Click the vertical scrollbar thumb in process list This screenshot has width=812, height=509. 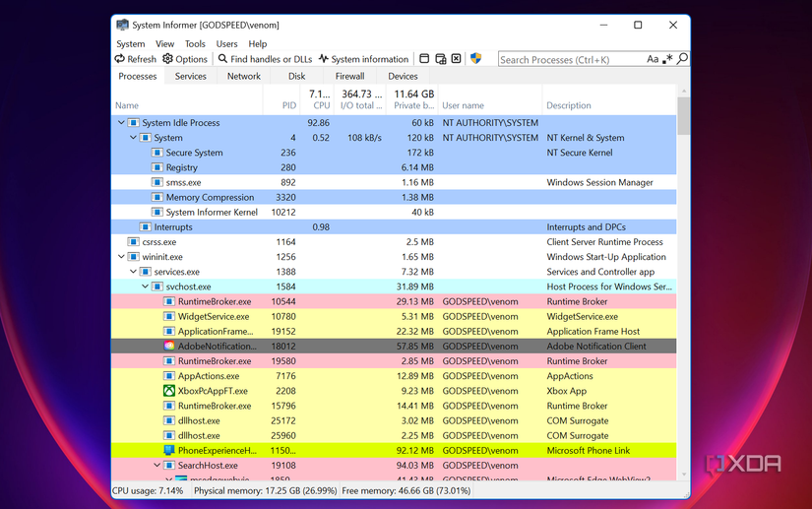(684, 116)
